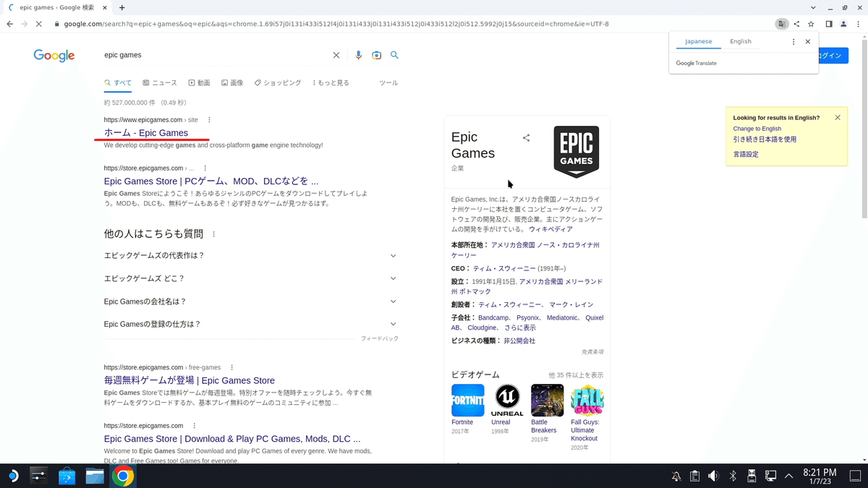Switch to the ニュース tab
The width and height of the screenshot is (868, 488).
pyautogui.click(x=160, y=83)
